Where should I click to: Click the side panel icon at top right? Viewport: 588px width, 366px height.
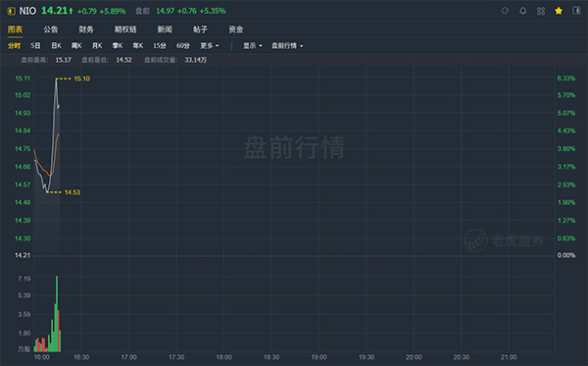(576, 11)
